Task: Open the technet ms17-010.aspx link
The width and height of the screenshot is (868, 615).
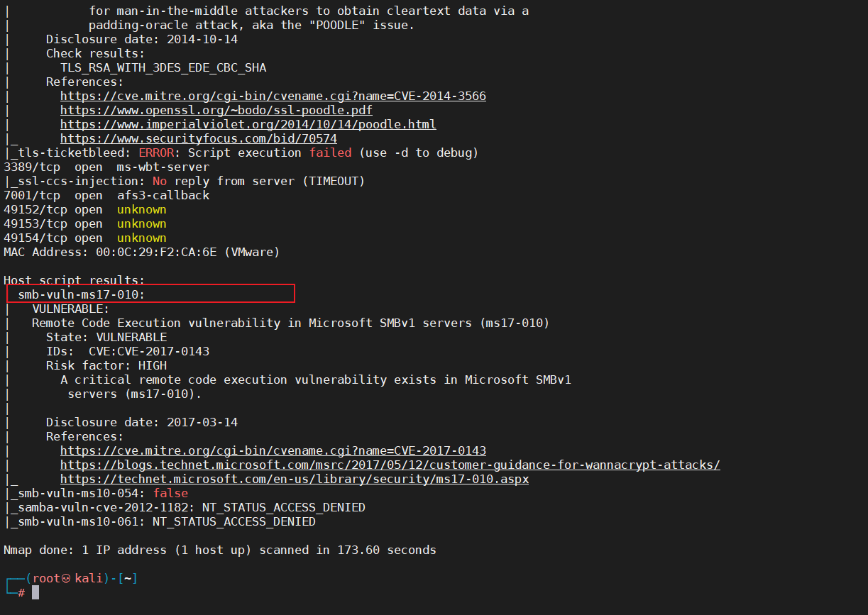Action: (x=295, y=479)
